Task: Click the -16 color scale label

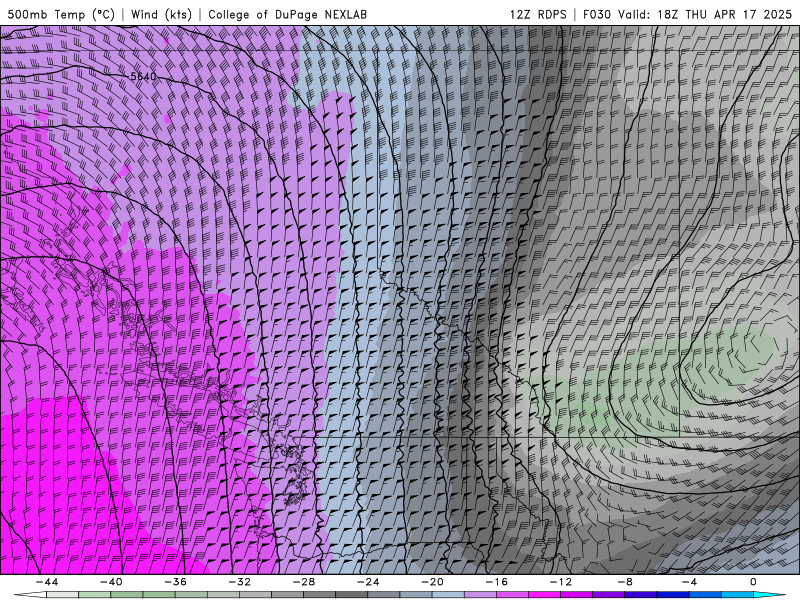Action: [x=497, y=582]
